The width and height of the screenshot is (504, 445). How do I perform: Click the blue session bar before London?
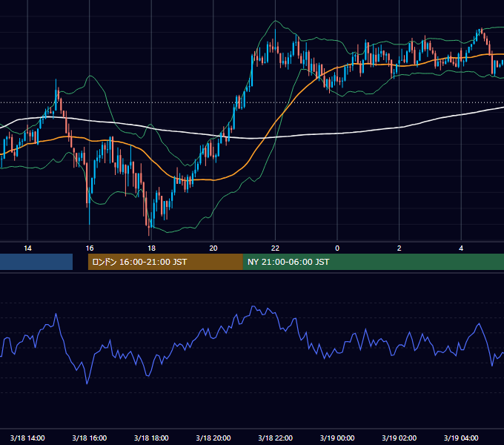(x=36, y=262)
